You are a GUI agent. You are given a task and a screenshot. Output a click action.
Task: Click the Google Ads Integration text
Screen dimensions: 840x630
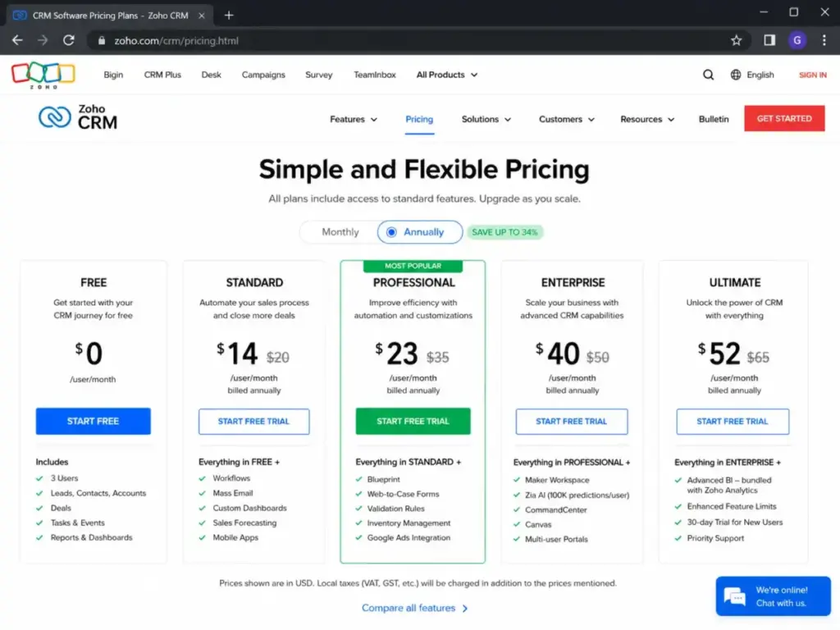[409, 537]
